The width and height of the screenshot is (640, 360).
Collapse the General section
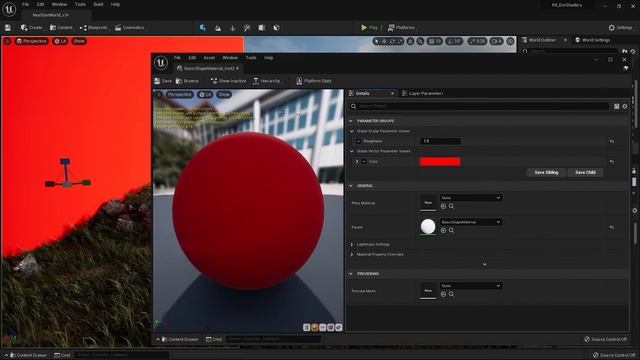(351, 186)
